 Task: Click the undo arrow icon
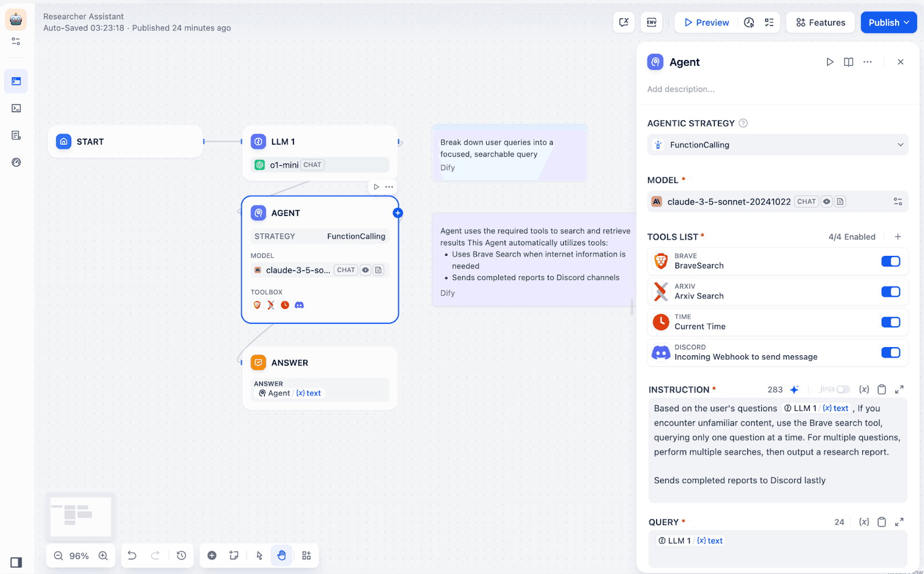(x=132, y=556)
